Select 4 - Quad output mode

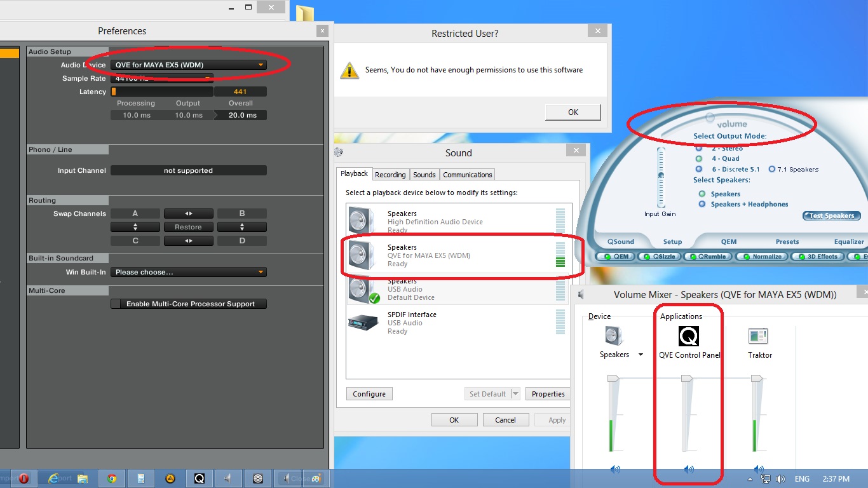(x=699, y=158)
